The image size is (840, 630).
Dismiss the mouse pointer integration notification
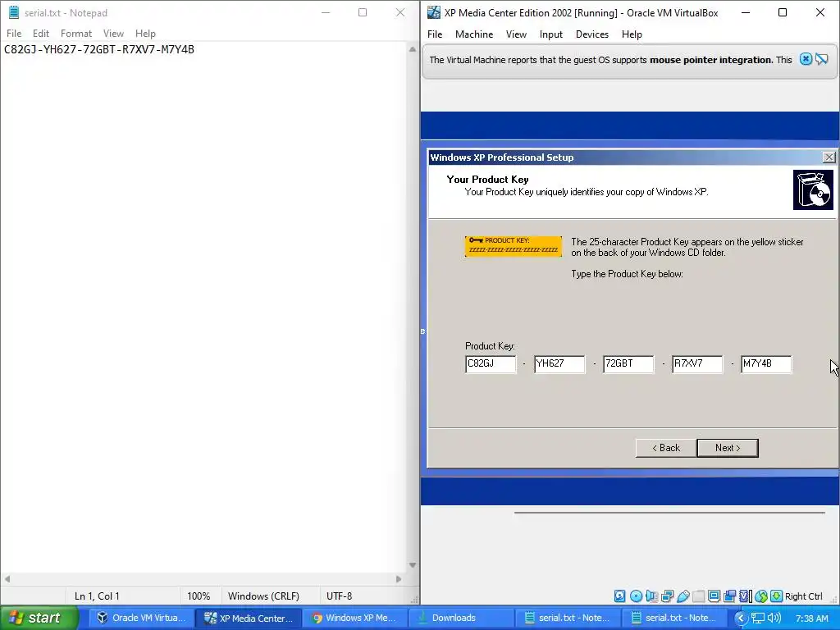point(806,59)
